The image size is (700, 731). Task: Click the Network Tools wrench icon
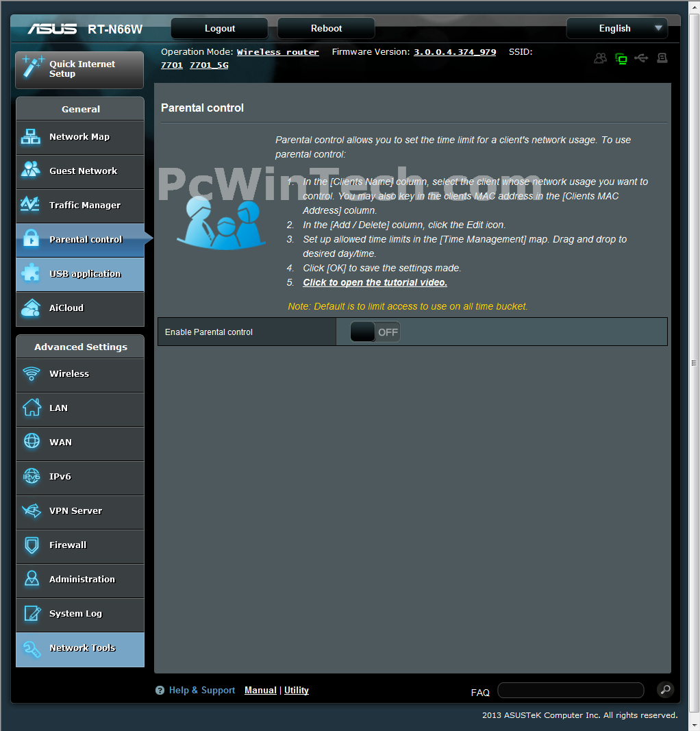pyautogui.click(x=32, y=649)
